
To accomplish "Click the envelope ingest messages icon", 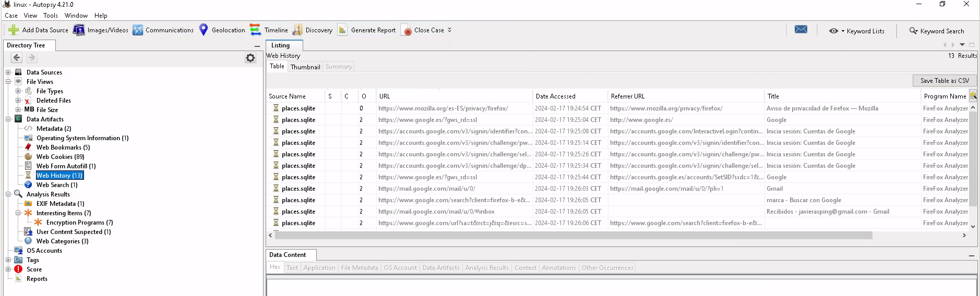I will [x=801, y=29].
